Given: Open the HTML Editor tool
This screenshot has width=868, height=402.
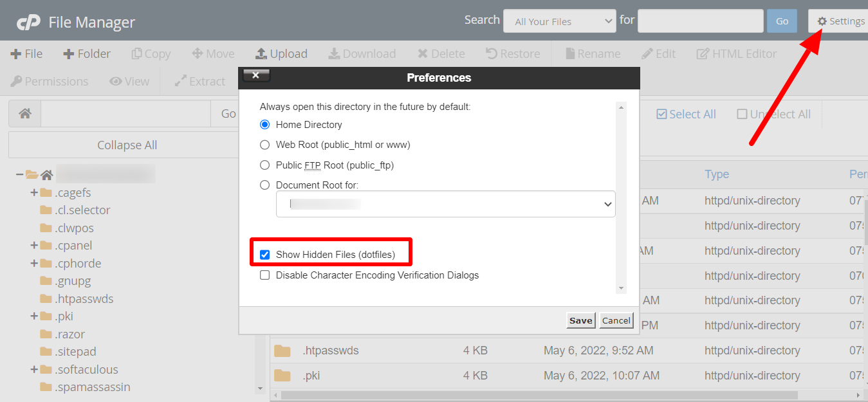Looking at the screenshot, I should pyautogui.click(x=736, y=54).
